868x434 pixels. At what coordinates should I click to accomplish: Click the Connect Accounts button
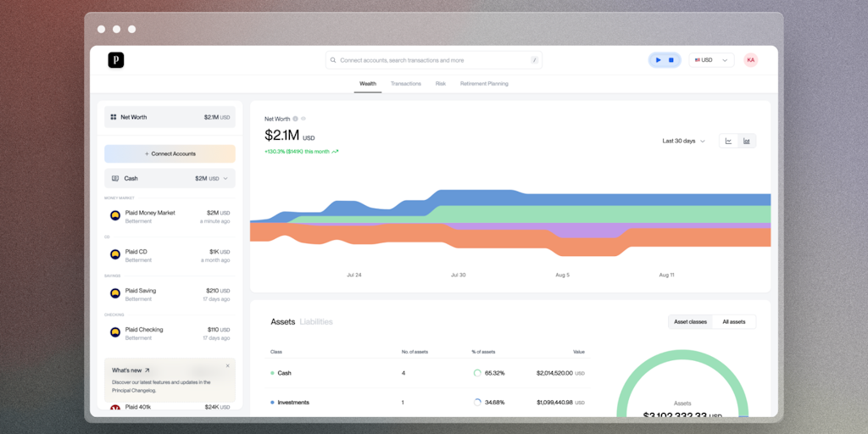(x=170, y=154)
